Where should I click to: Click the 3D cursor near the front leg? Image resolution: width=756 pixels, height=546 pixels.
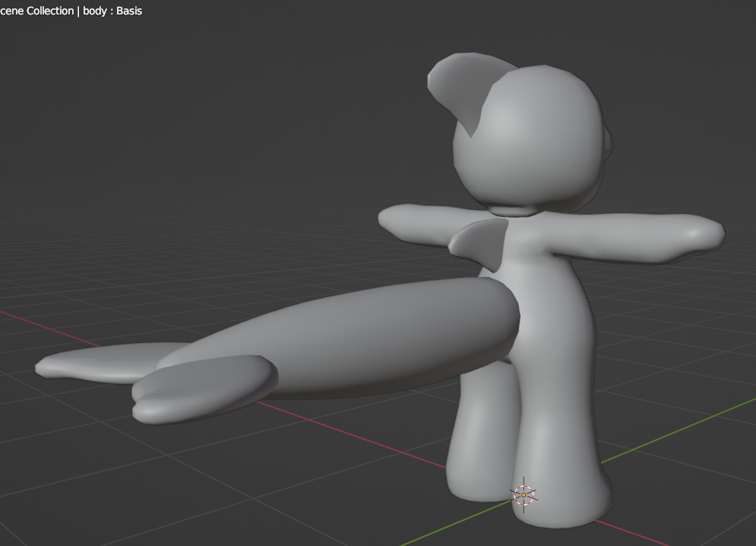coord(524,495)
